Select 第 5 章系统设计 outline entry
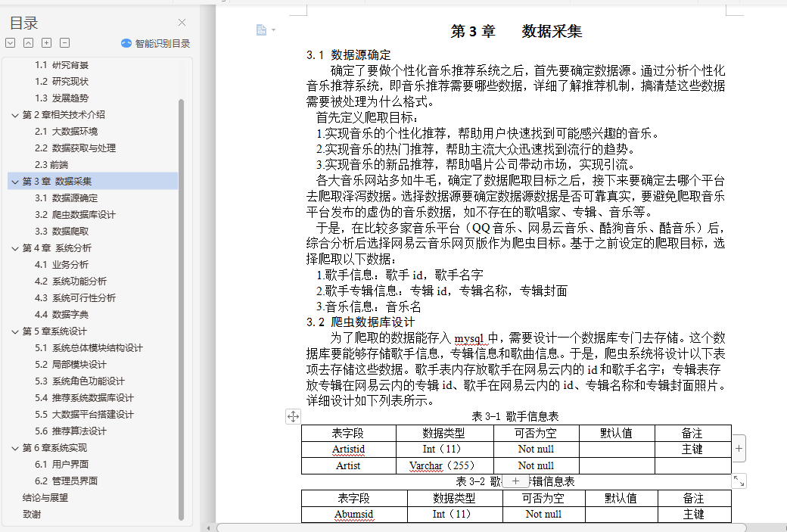Image resolution: width=787 pixels, height=532 pixels. 54,331
